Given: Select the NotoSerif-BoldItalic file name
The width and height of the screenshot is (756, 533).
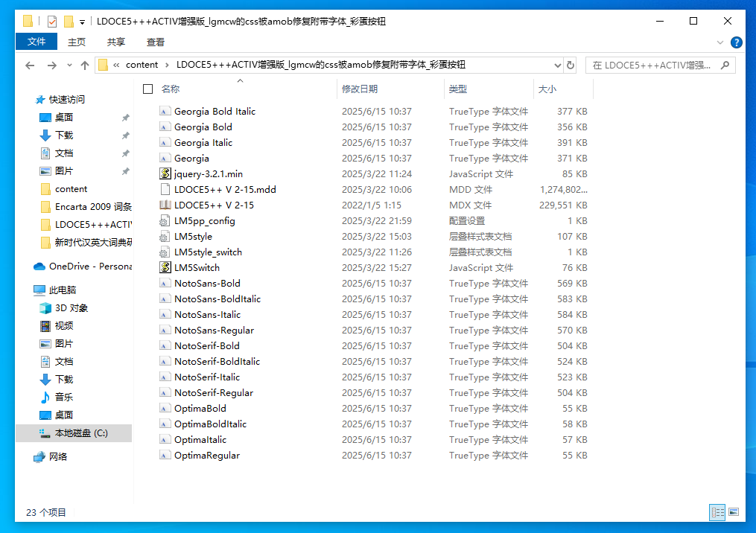Looking at the screenshot, I should [217, 362].
